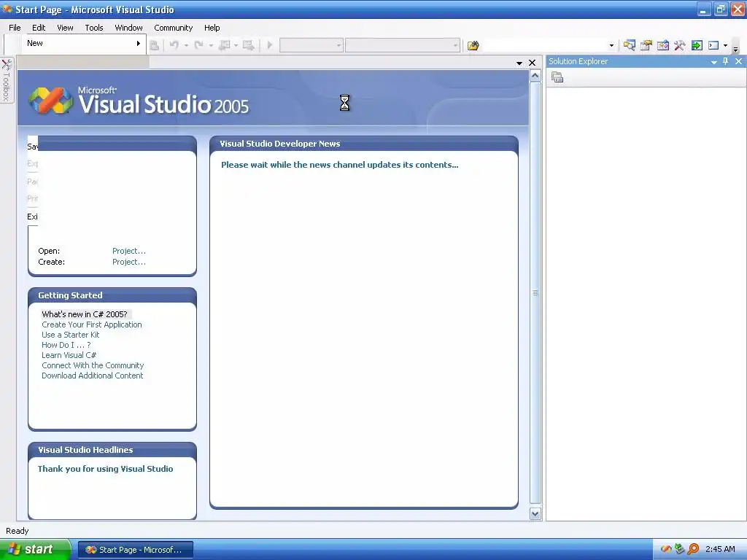
Task: Click the Toolbox hammer-and-wrench toolbar icon
Action: click(x=680, y=46)
